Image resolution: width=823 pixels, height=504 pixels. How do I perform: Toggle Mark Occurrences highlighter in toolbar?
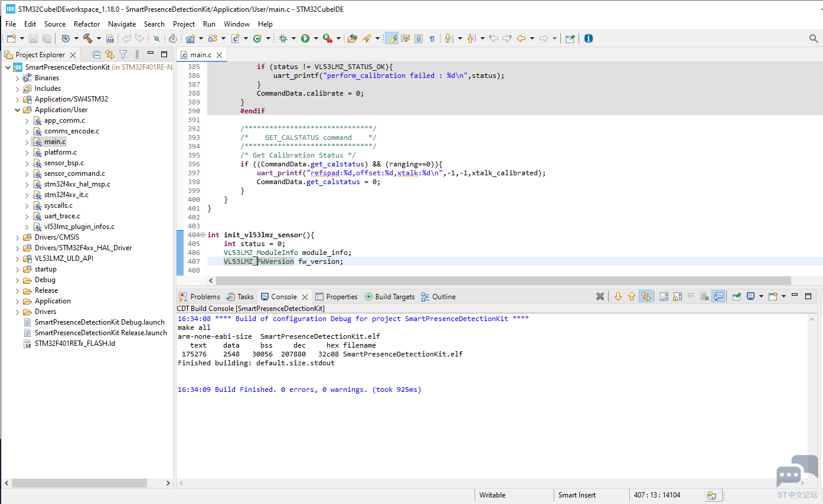pyautogui.click(x=391, y=38)
